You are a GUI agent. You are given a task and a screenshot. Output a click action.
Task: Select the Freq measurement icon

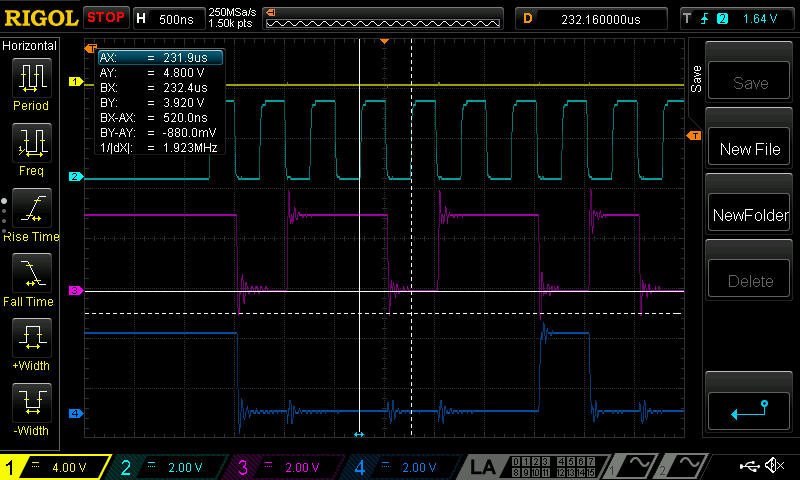pyautogui.click(x=32, y=142)
